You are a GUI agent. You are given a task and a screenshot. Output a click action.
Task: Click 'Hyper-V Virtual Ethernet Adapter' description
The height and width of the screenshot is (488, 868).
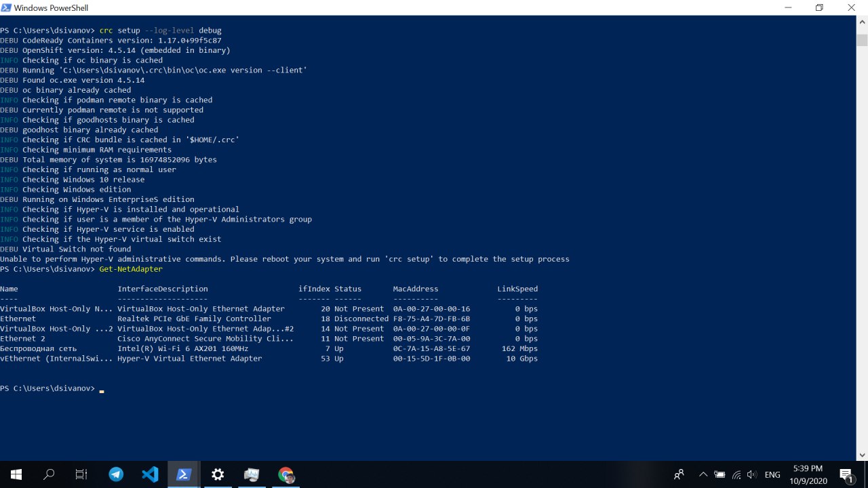coord(189,359)
